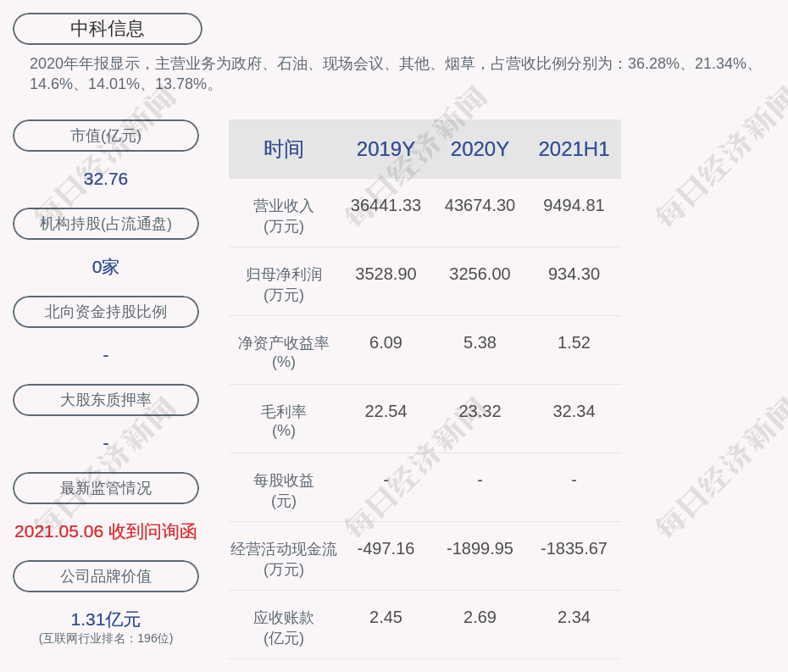Click the red 2021.05.06 收到问询函 notice
788x672 pixels.
(106, 531)
